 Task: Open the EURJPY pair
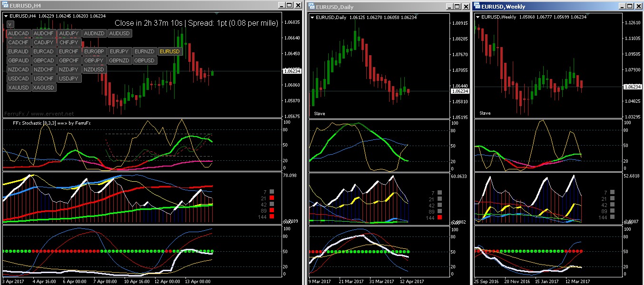pos(119,51)
